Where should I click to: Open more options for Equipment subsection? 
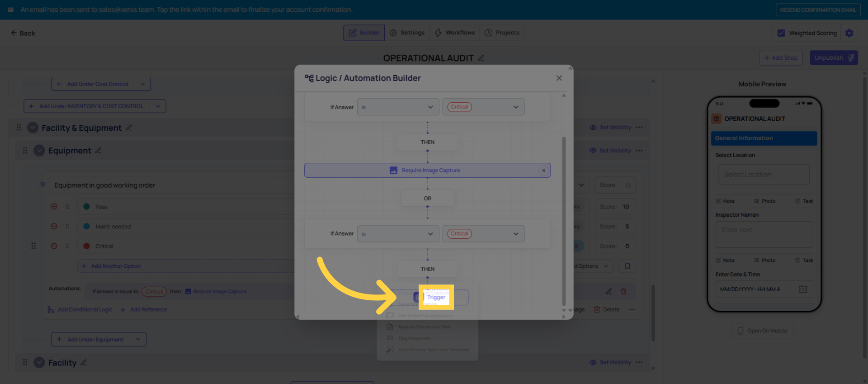click(639, 151)
